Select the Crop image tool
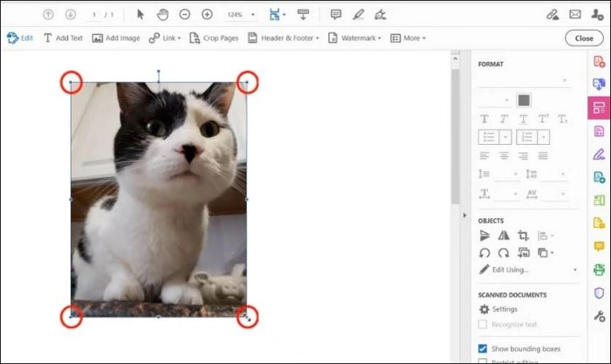611x364 pixels. pyautogui.click(x=523, y=236)
